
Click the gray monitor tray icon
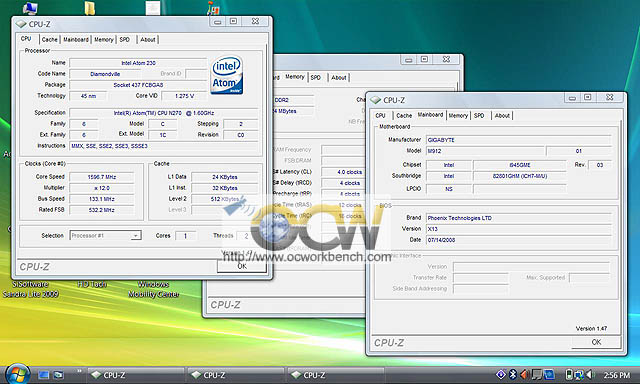(x=537, y=374)
